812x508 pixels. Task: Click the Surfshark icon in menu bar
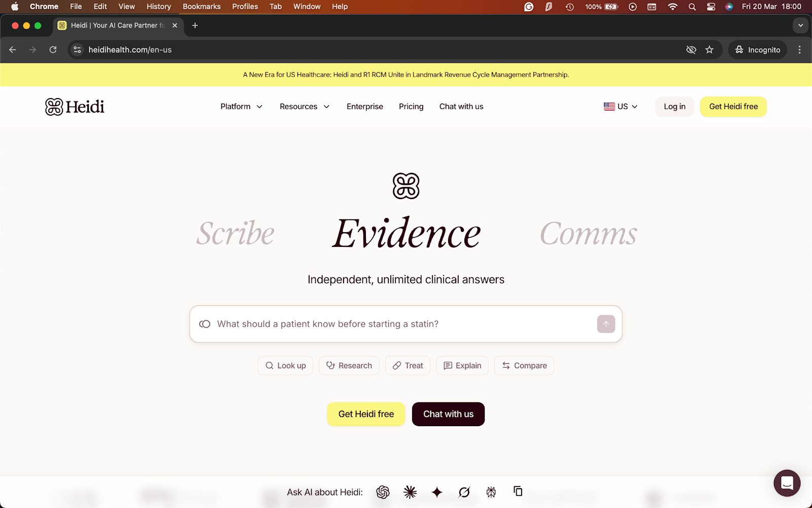click(x=549, y=7)
